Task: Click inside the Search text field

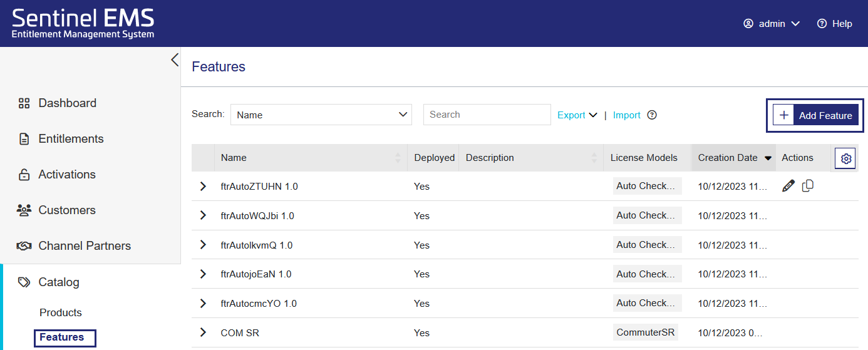Action: tap(487, 115)
